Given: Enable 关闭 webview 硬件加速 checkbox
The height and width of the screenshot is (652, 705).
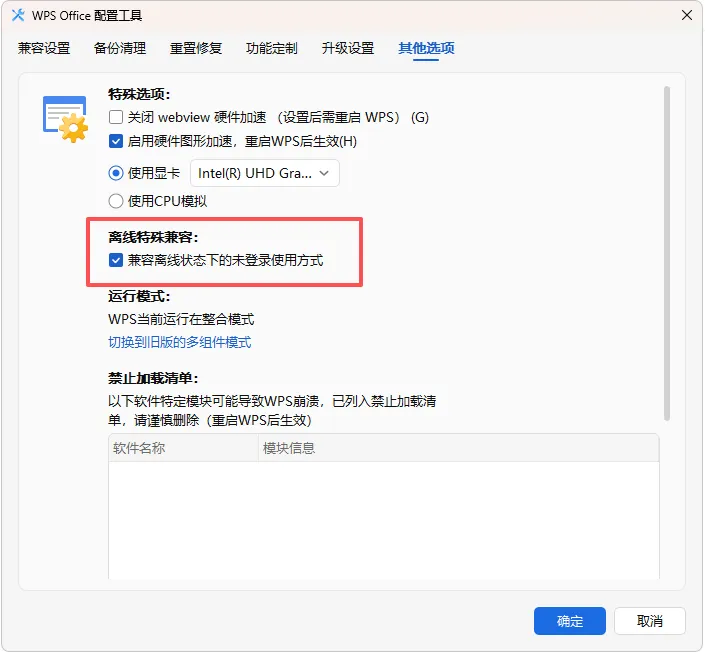Looking at the screenshot, I should 116,117.
